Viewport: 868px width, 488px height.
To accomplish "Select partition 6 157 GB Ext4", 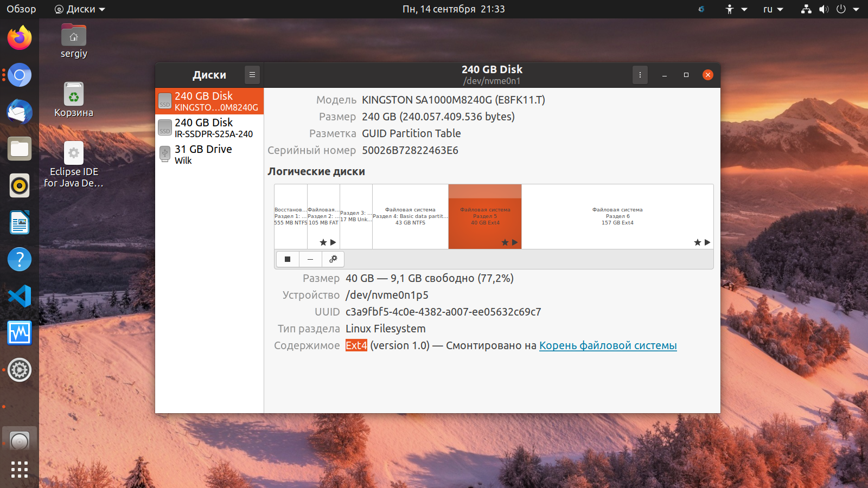I will (x=617, y=216).
